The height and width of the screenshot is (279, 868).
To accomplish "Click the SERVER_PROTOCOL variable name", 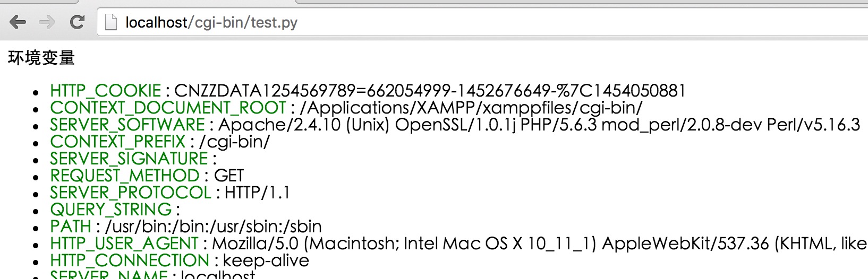I will pos(131,193).
